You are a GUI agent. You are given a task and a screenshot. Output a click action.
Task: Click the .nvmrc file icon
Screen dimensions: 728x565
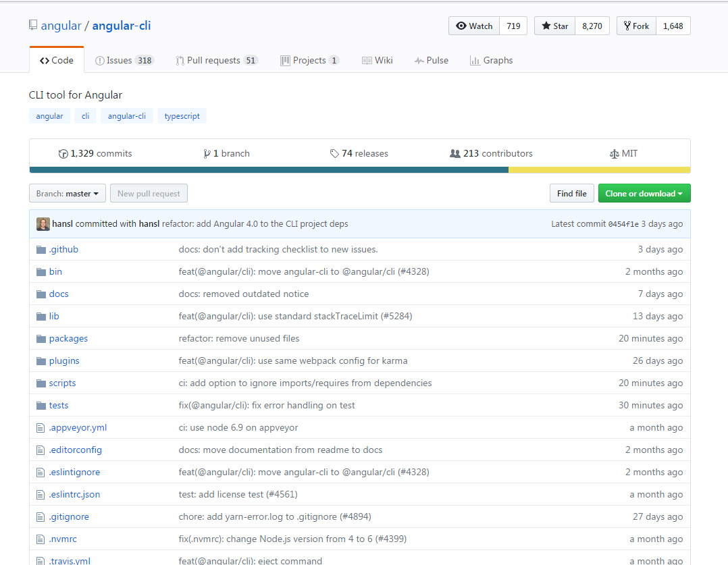pos(41,539)
